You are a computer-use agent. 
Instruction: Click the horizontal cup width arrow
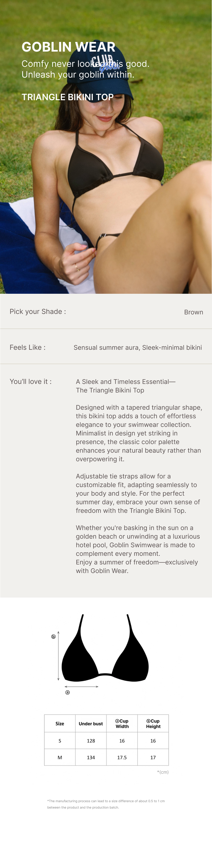81,686
